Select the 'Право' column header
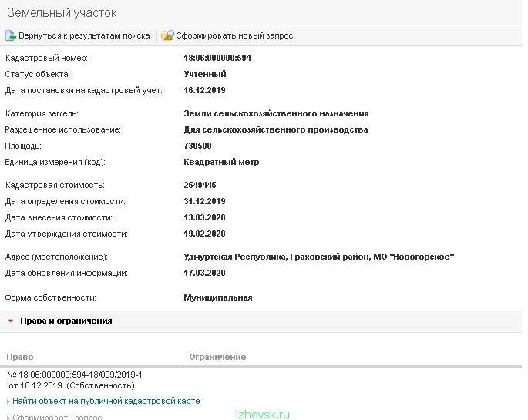Image resolution: width=528 pixels, height=420 pixels. click(20, 357)
